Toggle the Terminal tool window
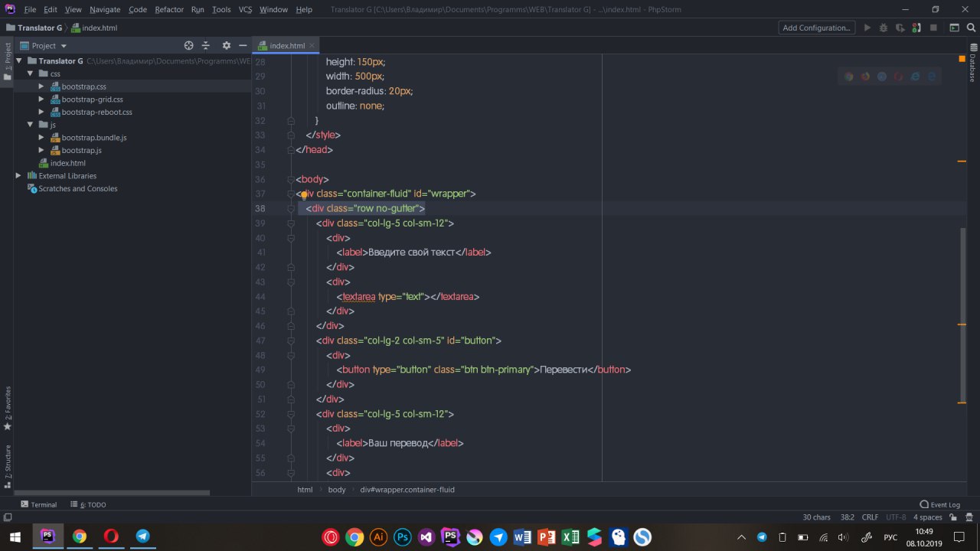The width and height of the screenshot is (980, 551). pos(38,505)
